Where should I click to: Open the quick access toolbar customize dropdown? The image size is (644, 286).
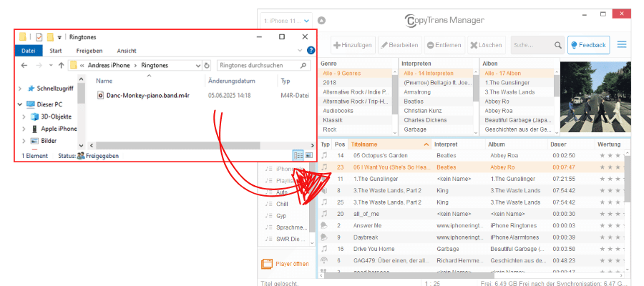[59, 37]
